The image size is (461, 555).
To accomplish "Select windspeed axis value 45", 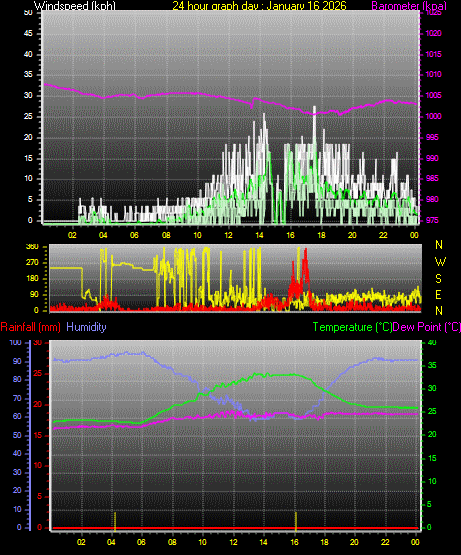I will coord(28,33).
